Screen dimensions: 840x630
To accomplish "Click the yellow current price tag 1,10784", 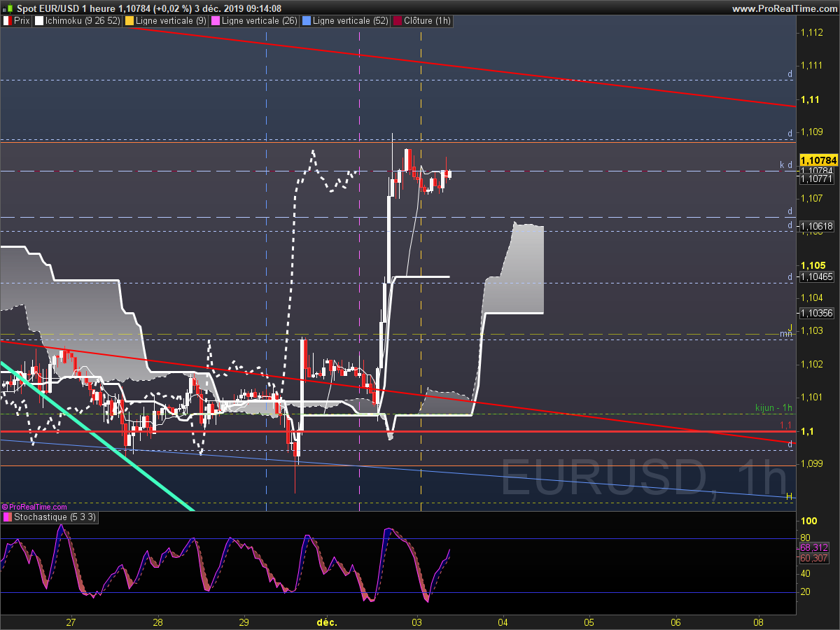I will pyautogui.click(x=818, y=160).
